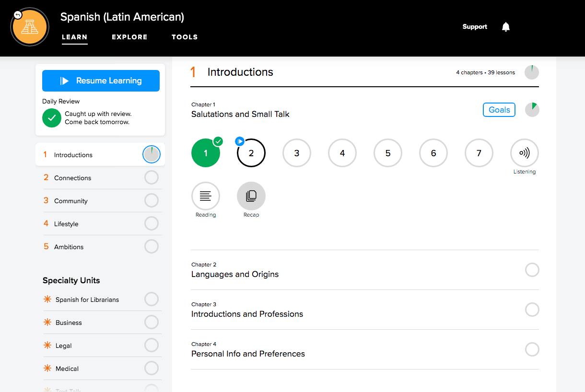Click Chapter 1 progress pie indicator
The image size is (585, 392).
[x=532, y=110]
